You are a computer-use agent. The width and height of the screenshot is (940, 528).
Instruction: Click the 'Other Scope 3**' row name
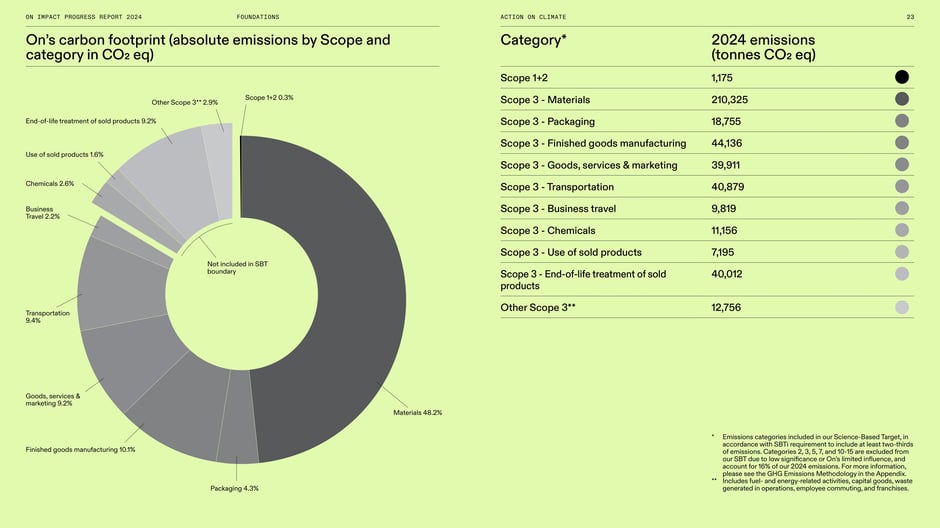point(538,307)
